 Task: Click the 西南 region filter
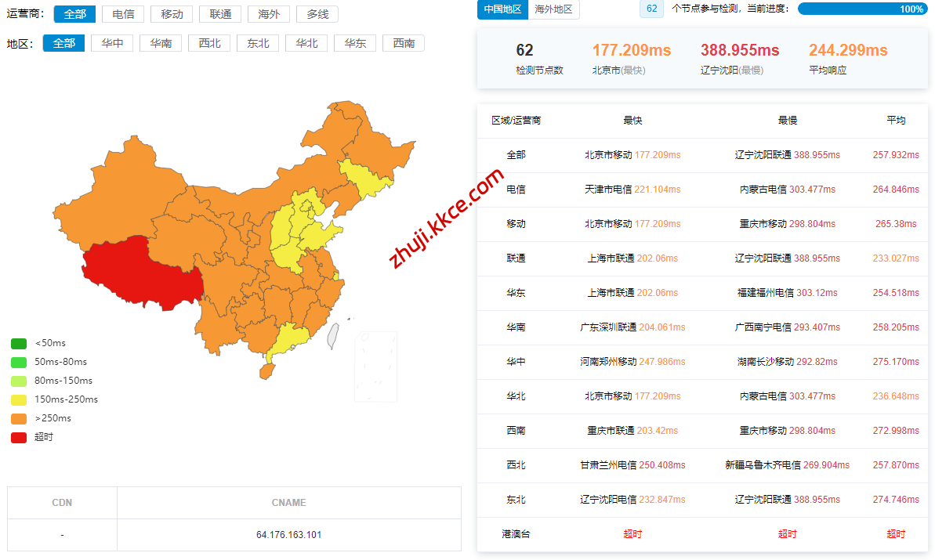pos(404,43)
